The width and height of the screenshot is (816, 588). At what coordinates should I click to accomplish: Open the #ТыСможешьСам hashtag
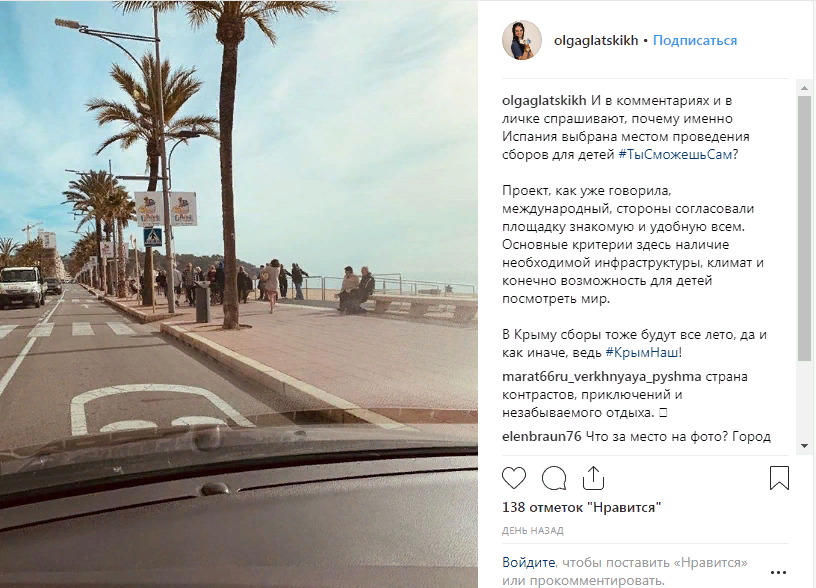coord(675,155)
